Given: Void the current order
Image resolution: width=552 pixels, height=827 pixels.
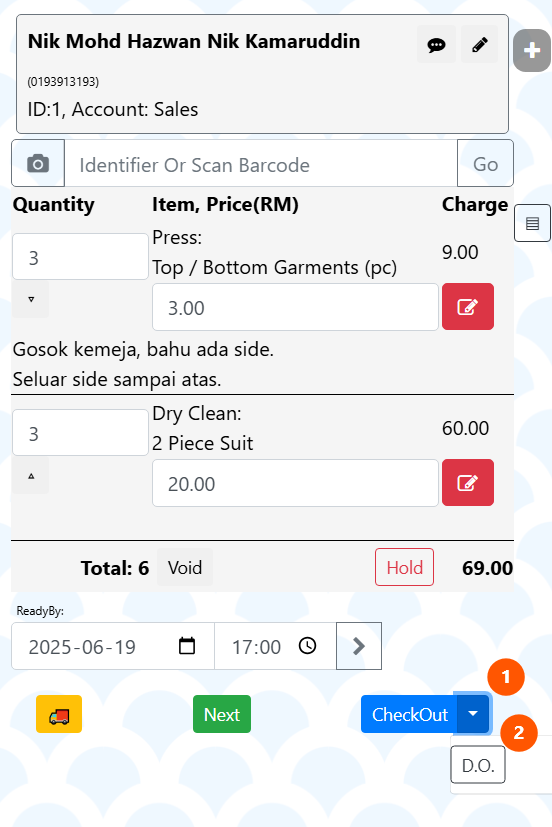Looking at the screenshot, I should tap(185, 568).
